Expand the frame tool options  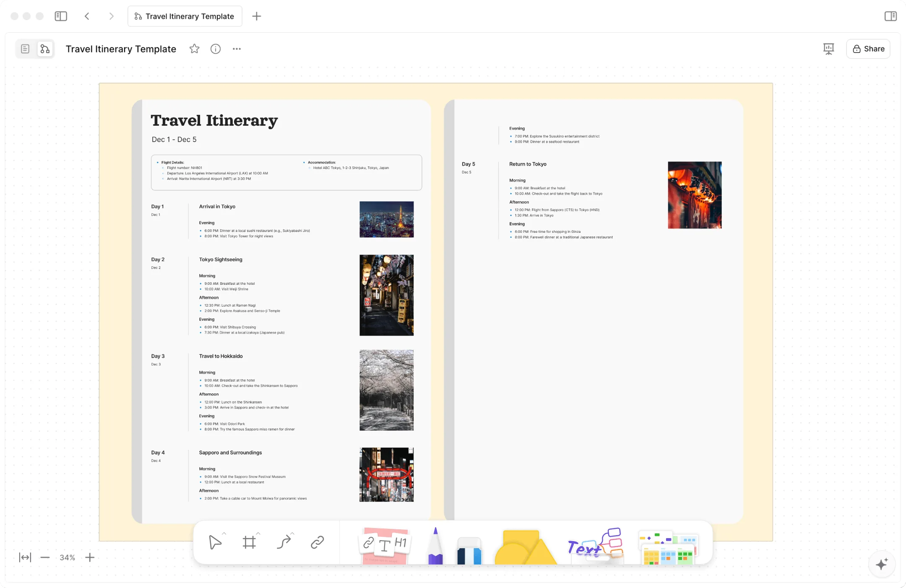click(258, 533)
